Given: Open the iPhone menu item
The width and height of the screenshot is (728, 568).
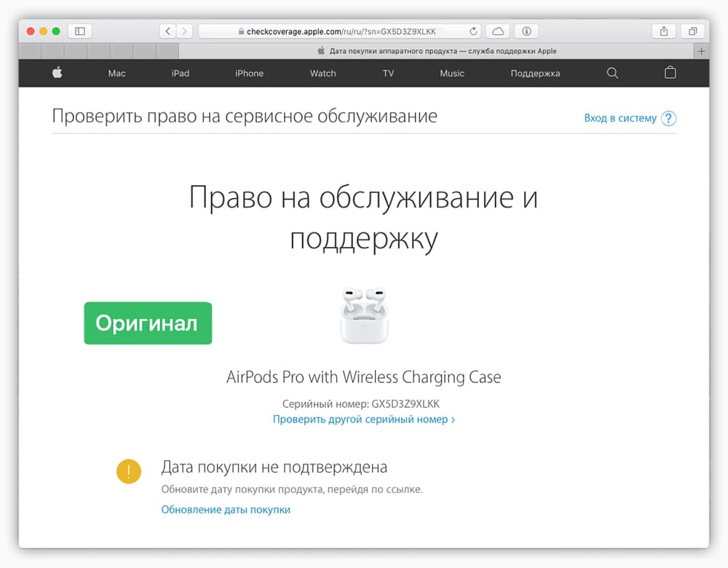Looking at the screenshot, I should pos(249,74).
